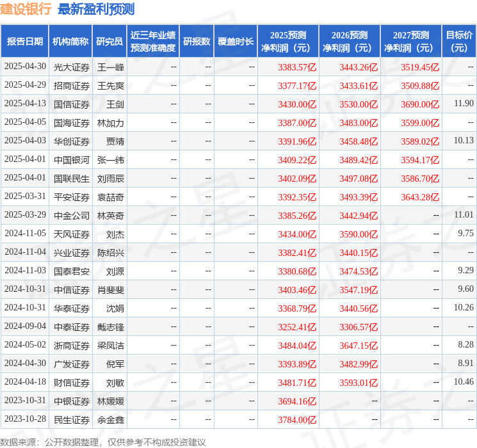
Task: Click the value 3694.16亿
Action: coord(297,401)
